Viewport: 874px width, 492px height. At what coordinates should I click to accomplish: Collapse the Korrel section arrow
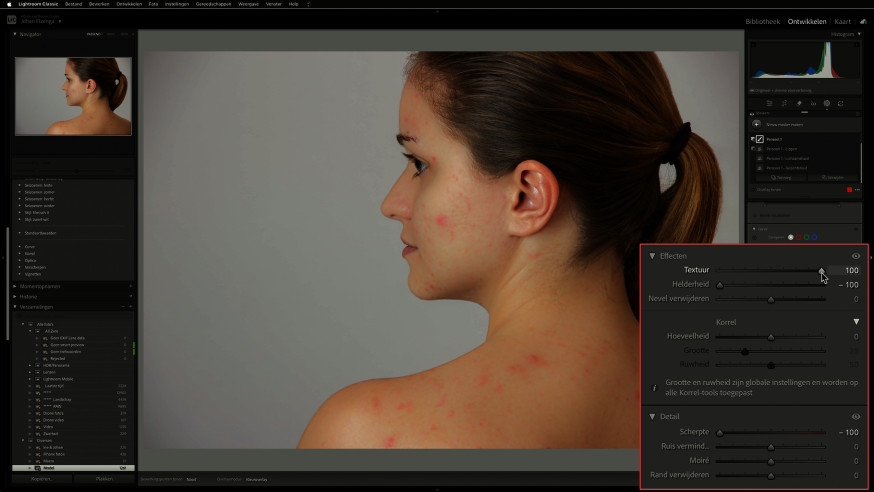[856, 322]
